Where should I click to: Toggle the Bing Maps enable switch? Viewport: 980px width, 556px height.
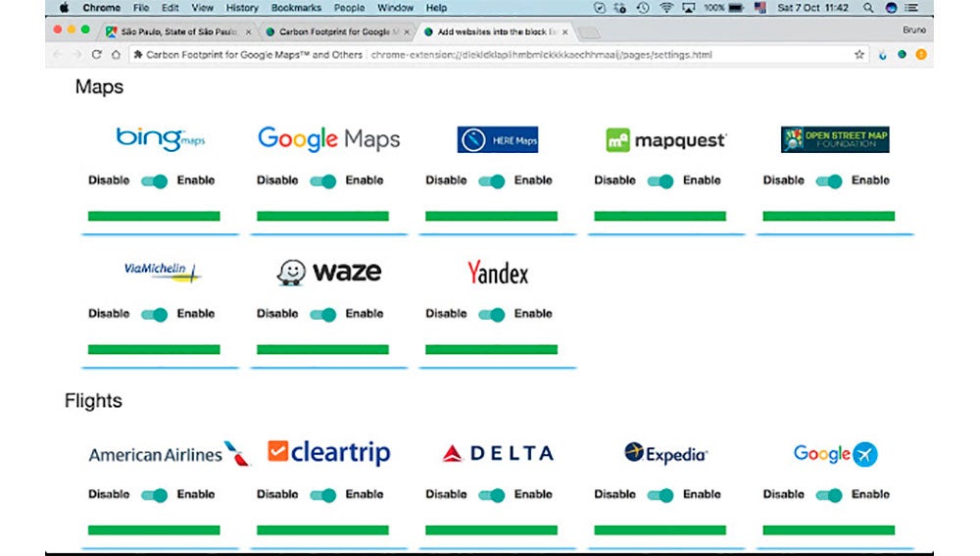[x=155, y=181]
